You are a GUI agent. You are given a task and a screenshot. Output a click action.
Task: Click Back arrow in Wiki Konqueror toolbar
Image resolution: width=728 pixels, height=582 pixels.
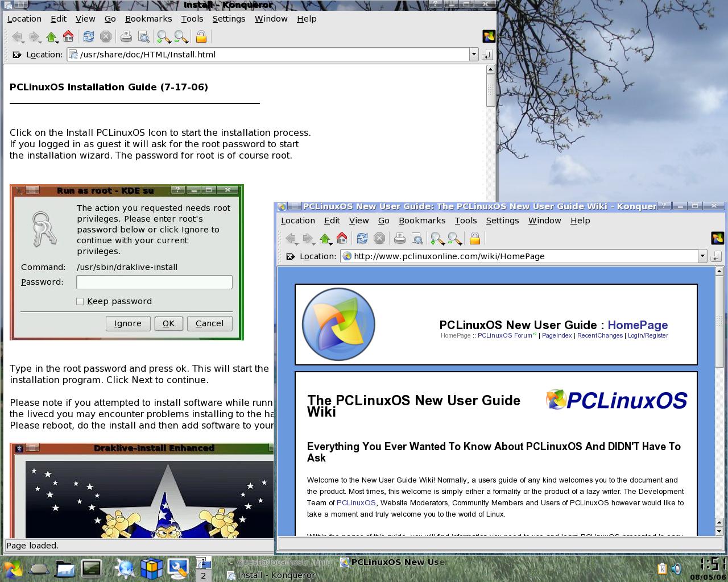tap(291, 239)
